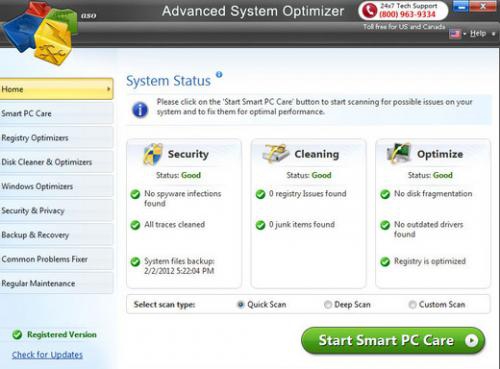This screenshot has width=500, height=369.
Task: Open the US flag language selector
Action: point(455,34)
